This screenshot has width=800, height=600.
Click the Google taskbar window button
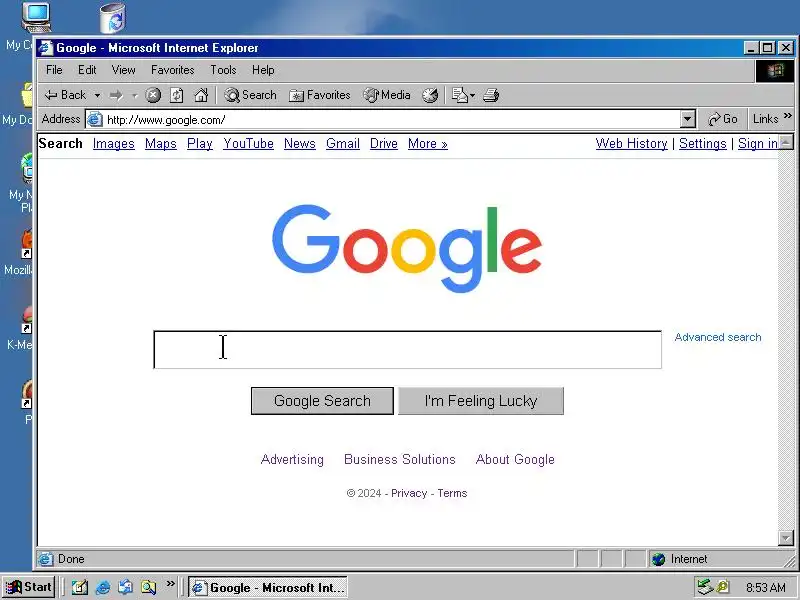click(x=268, y=588)
